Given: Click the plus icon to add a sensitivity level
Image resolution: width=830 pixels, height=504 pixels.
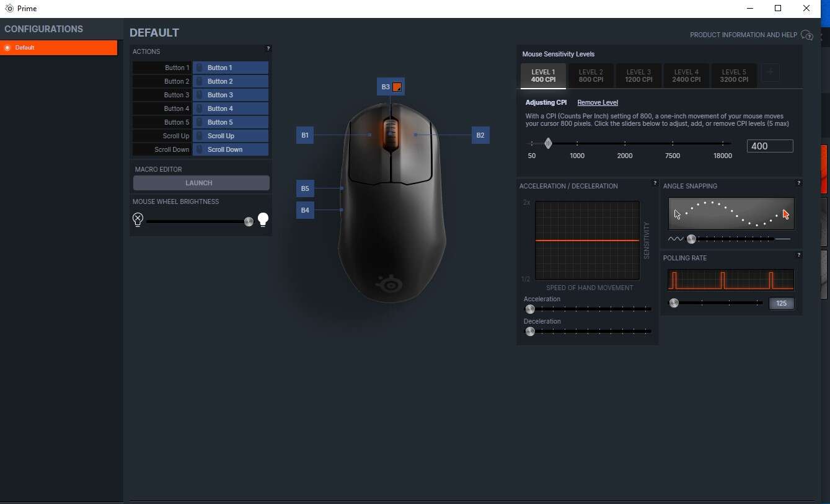Looking at the screenshot, I should point(770,73).
